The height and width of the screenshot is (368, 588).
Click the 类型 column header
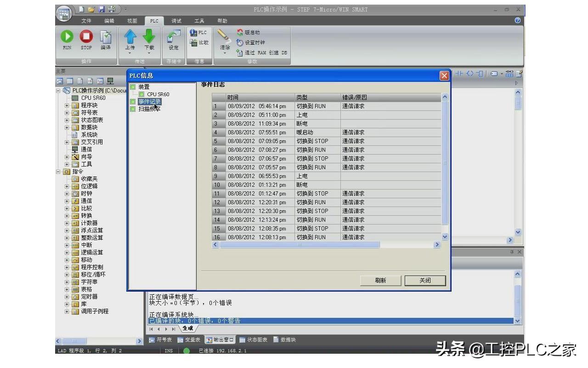point(317,98)
